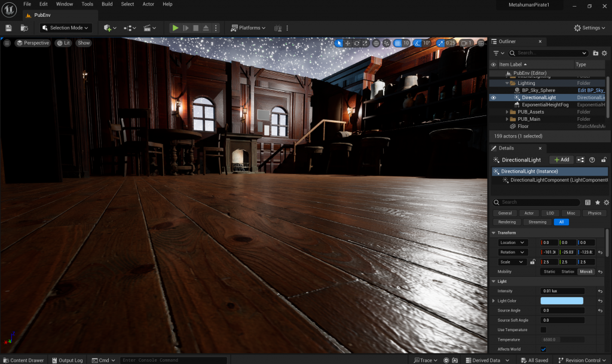Open the Cinematics clapperboard dropdown

coord(150,27)
